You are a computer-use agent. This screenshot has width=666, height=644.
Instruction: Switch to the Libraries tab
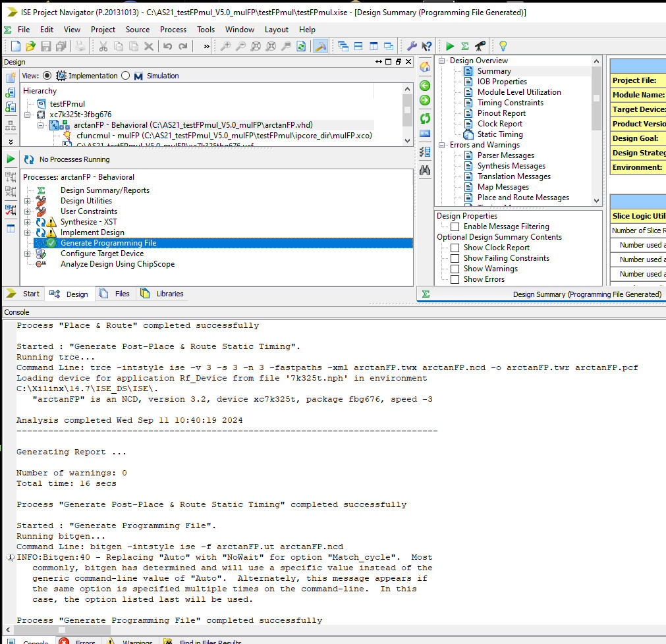tap(162, 294)
